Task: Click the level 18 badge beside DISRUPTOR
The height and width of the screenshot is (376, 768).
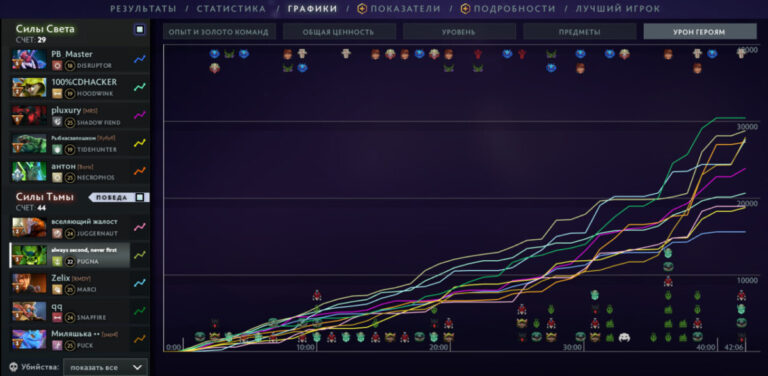Action: tap(70, 66)
